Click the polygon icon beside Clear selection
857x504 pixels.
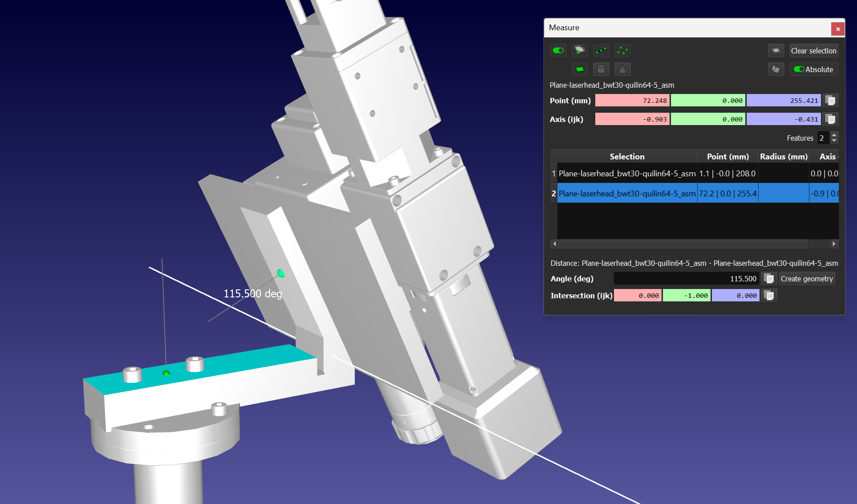776,50
